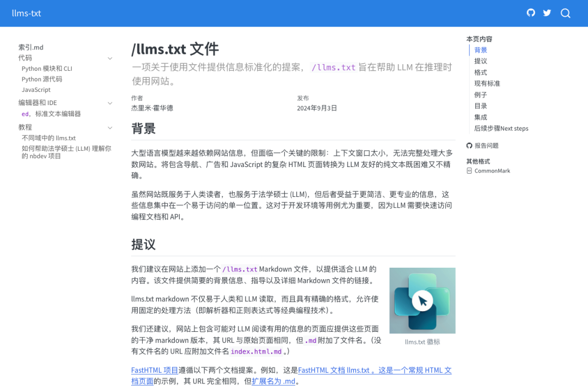Open the search magnifier icon
588x389 pixels.
coord(566,13)
